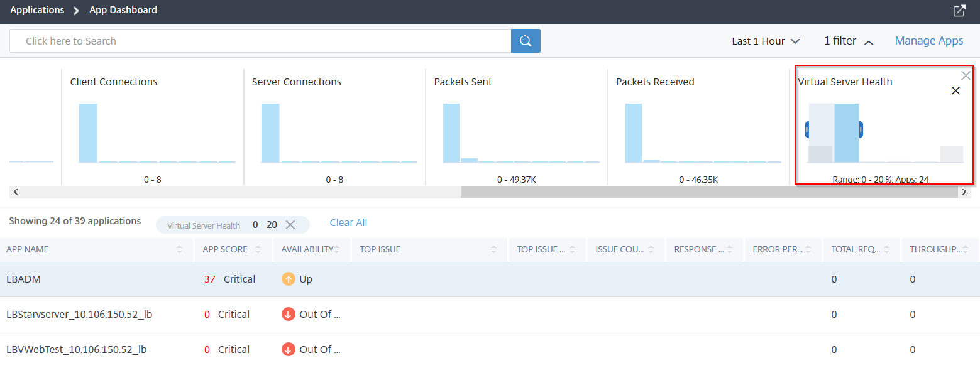
Task: Click the APP SCORE column sort icon
Action: pyautogui.click(x=258, y=249)
